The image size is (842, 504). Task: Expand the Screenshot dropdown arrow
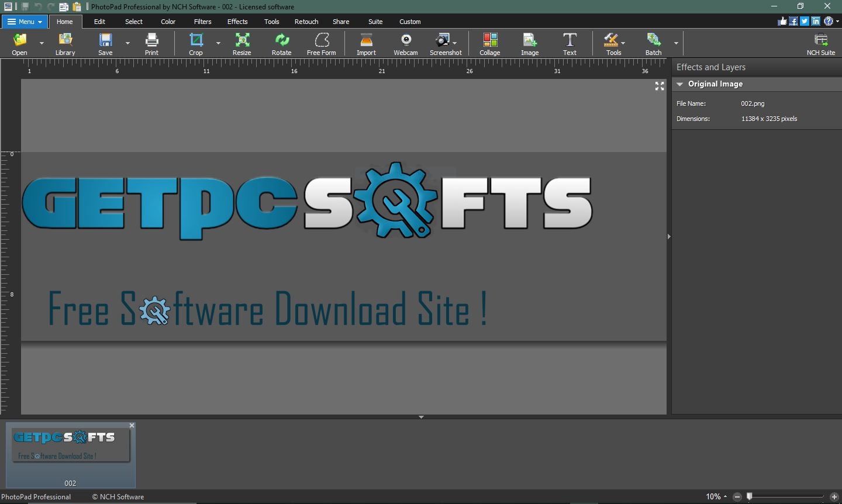[455, 43]
